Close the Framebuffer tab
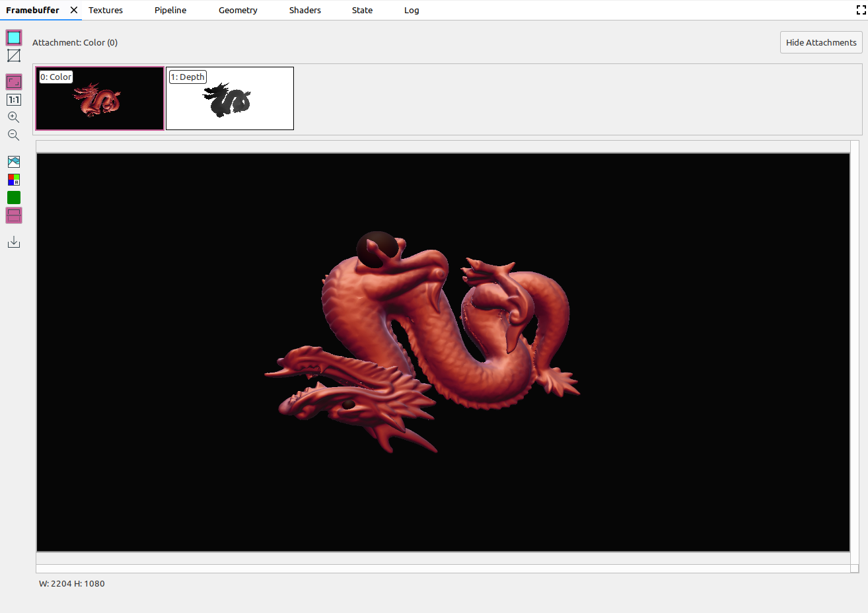This screenshot has height=613, width=868. coord(74,10)
